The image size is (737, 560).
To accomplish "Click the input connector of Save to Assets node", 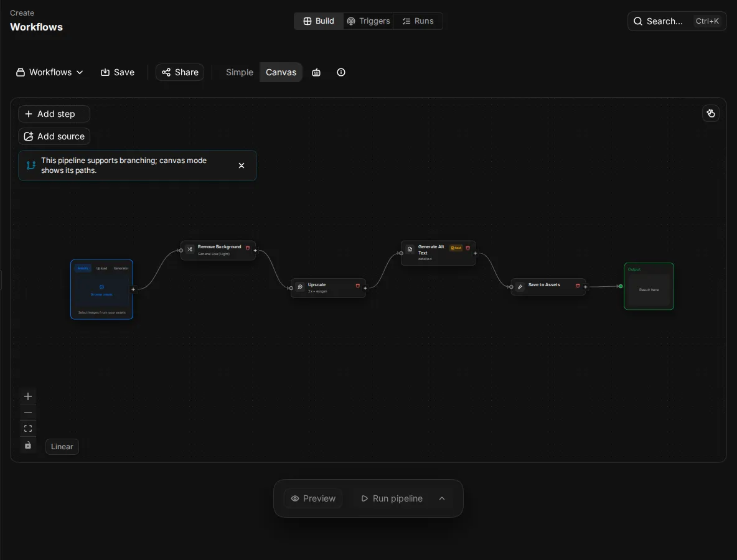I will tap(511, 287).
